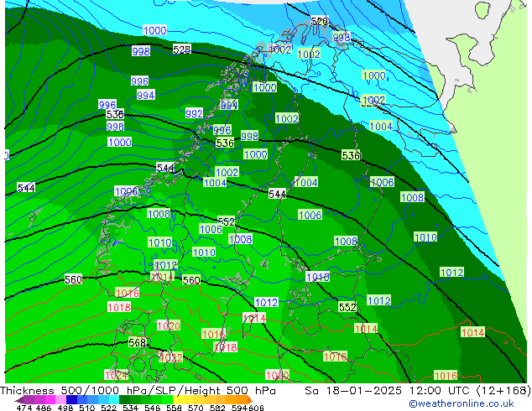Select the dark blue legend color swatch

pyautogui.click(x=71, y=399)
